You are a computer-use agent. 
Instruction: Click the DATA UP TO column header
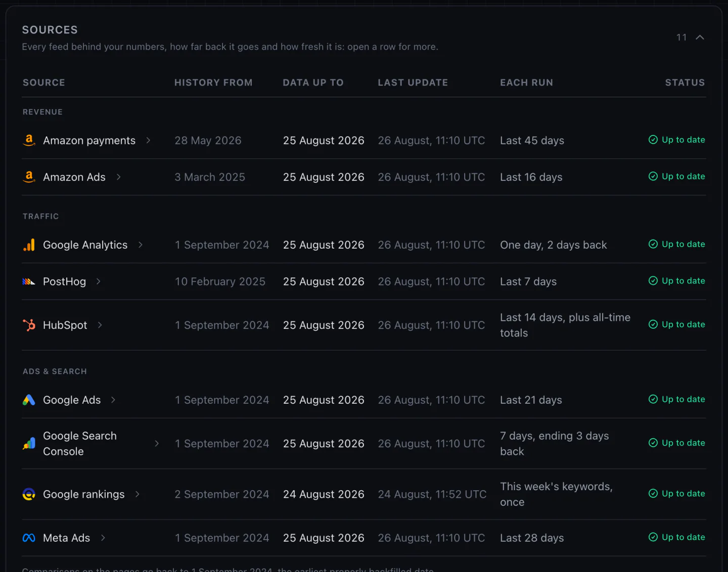click(x=313, y=82)
